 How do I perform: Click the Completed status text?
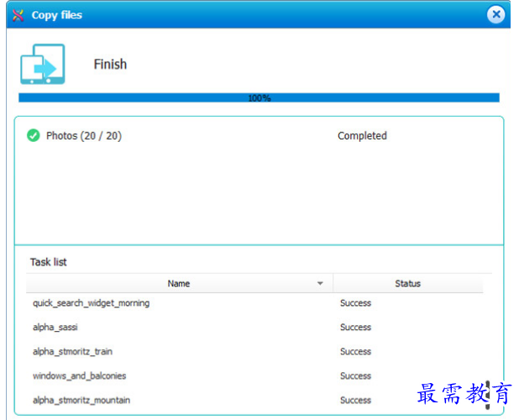click(x=362, y=135)
